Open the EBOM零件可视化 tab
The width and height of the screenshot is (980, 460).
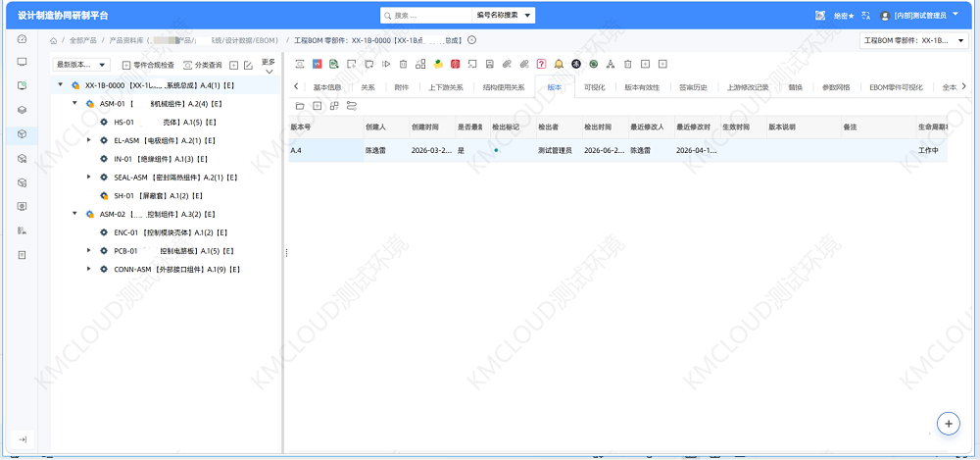click(x=896, y=87)
